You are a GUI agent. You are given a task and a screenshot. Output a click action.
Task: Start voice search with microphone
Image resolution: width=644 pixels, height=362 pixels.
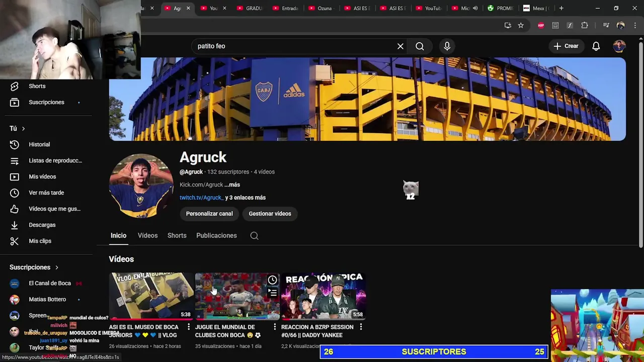[x=447, y=46]
